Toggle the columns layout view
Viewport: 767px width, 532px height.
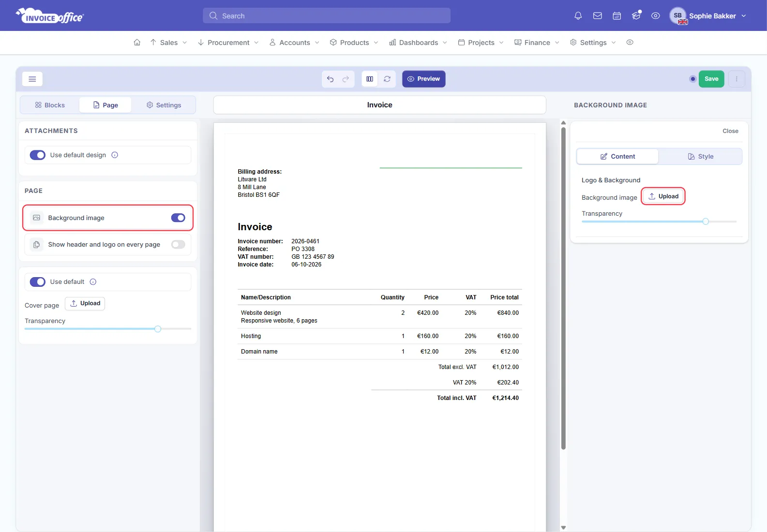coord(370,79)
